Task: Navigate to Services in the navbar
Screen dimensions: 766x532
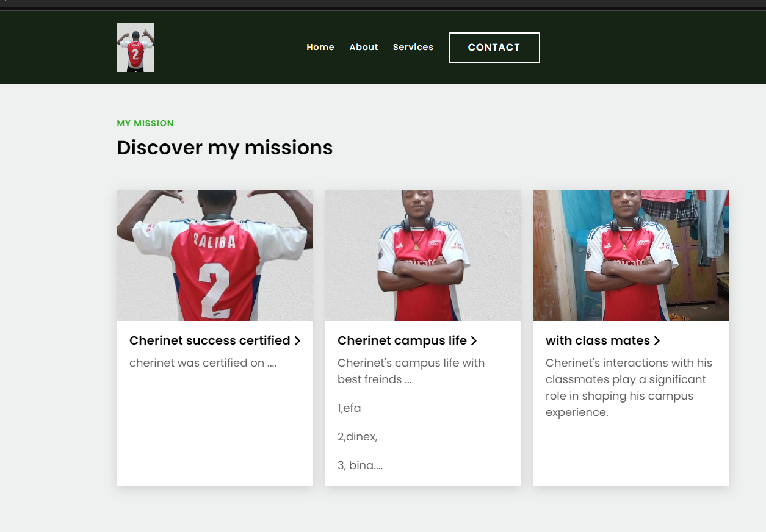Action: pos(413,47)
